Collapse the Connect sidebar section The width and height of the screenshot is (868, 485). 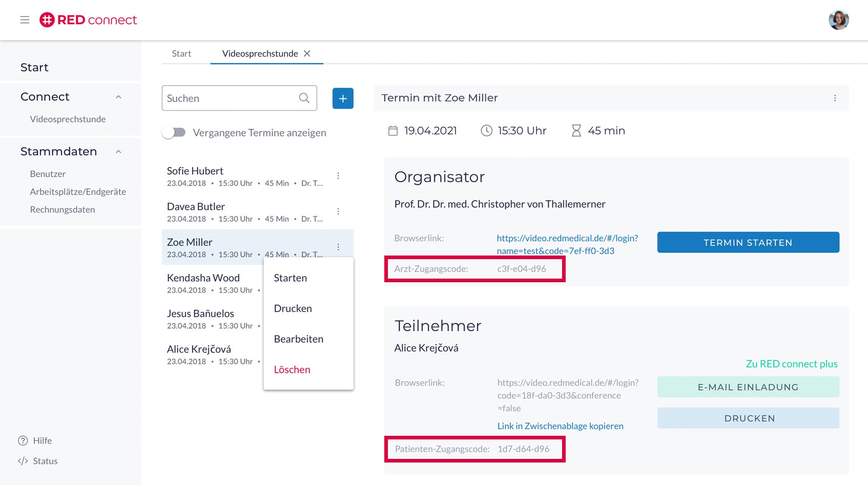pyautogui.click(x=118, y=97)
